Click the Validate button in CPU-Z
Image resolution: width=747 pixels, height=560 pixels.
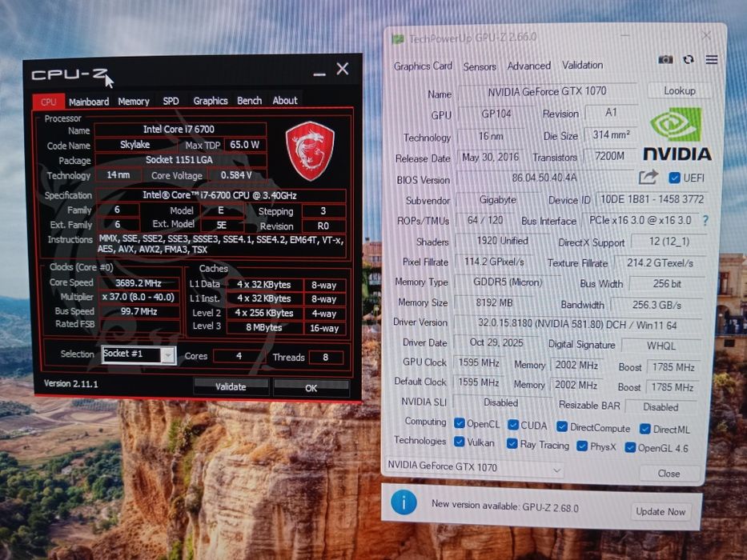(x=231, y=386)
